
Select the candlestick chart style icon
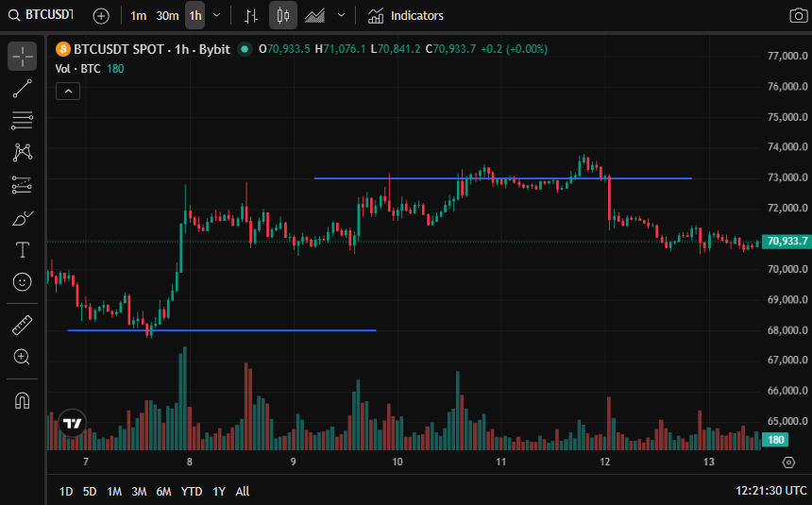[x=282, y=15]
